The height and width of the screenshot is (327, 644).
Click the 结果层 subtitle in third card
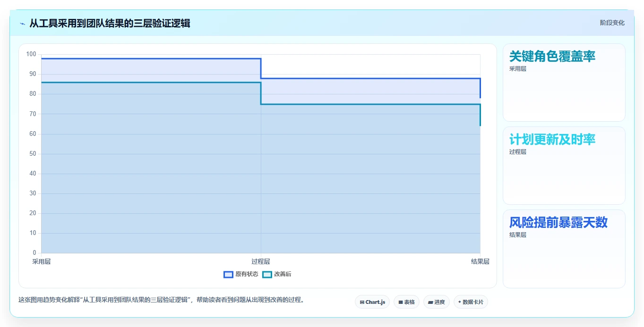[518, 235]
